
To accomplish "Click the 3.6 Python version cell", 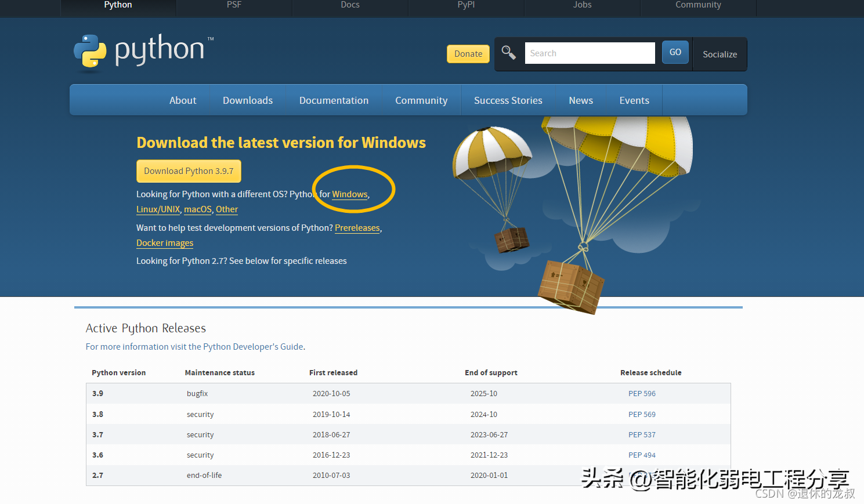I will point(97,455).
